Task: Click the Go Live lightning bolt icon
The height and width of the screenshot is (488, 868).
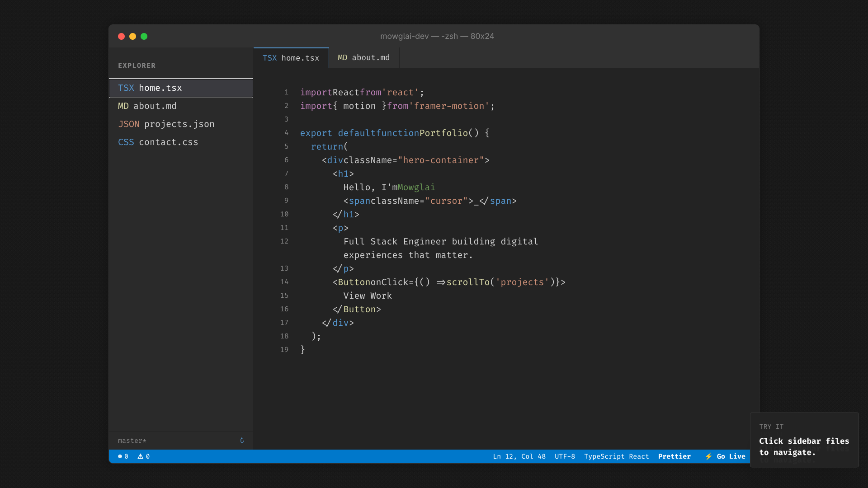Action: coord(708,456)
